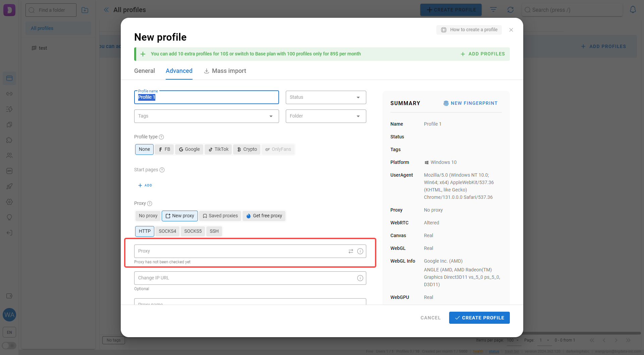644x355 pixels.
Task: Choose SSH proxy protocol
Action: [x=214, y=231]
